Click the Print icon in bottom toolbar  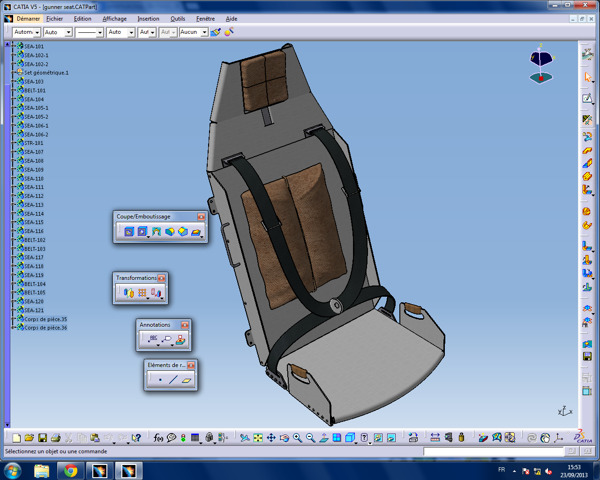pos(55,438)
